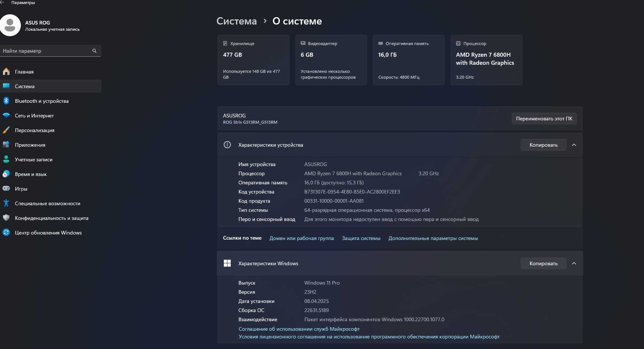Click the Персонализация brush icon
The width and height of the screenshot is (644, 349).
(x=6, y=130)
